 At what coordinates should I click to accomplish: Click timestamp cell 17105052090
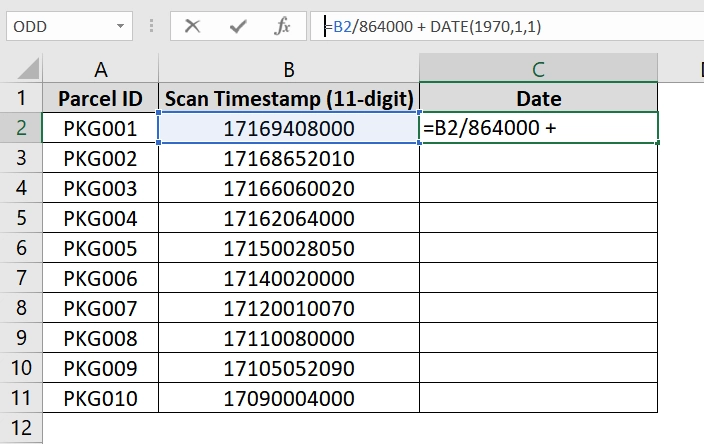(x=289, y=368)
